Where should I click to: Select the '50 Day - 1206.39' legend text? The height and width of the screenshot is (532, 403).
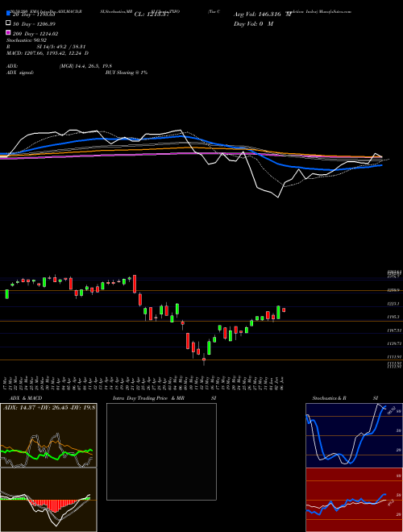(x=34, y=24)
